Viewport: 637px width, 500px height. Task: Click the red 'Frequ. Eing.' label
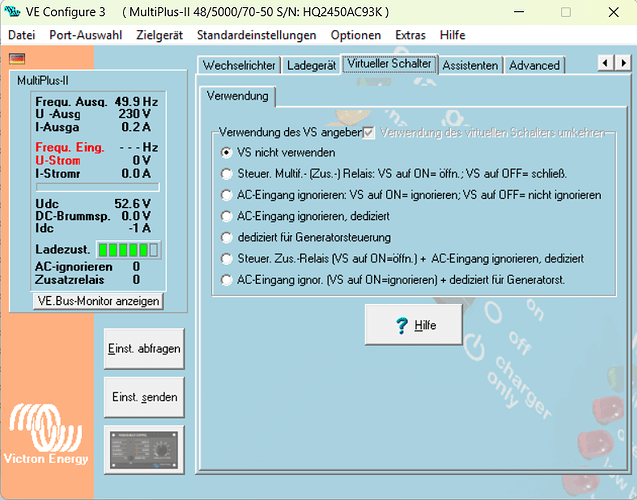(70, 147)
